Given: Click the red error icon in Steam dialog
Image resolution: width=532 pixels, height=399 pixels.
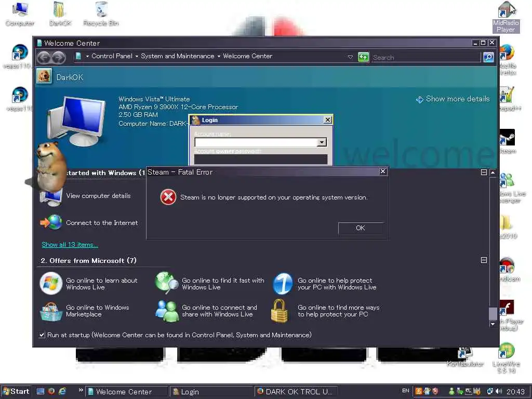Looking at the screenshot, I should coord(168,197).
